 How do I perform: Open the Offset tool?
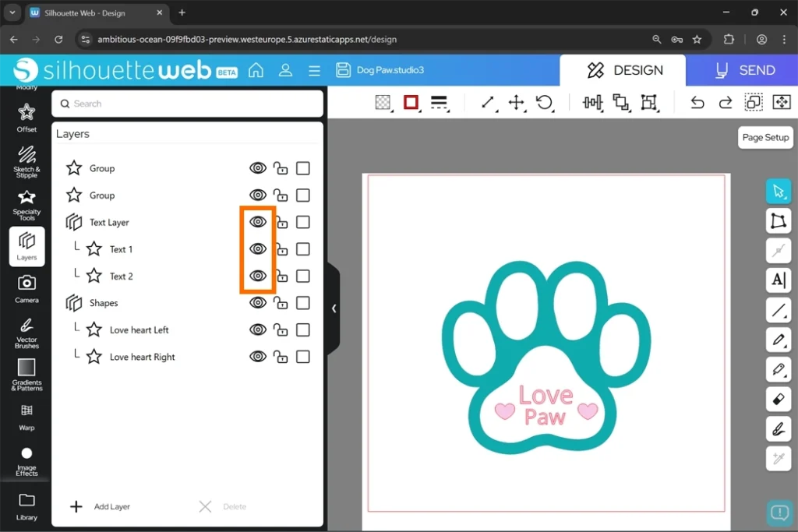26,117
